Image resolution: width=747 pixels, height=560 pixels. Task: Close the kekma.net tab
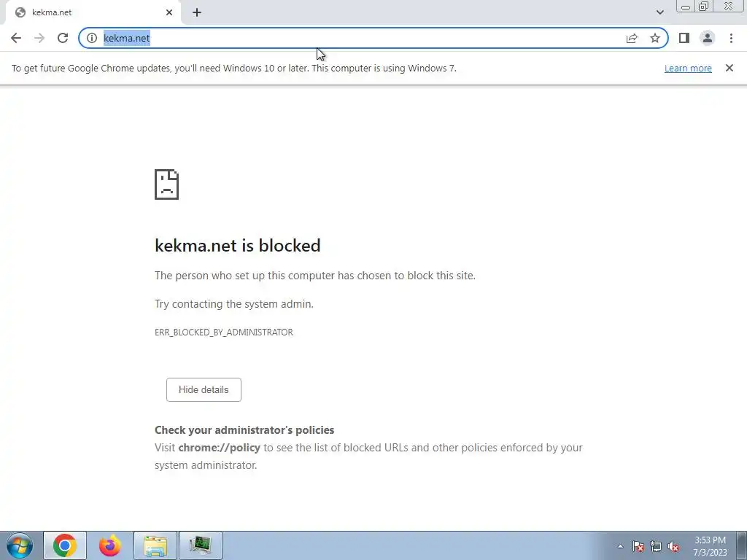pos(169,12)
